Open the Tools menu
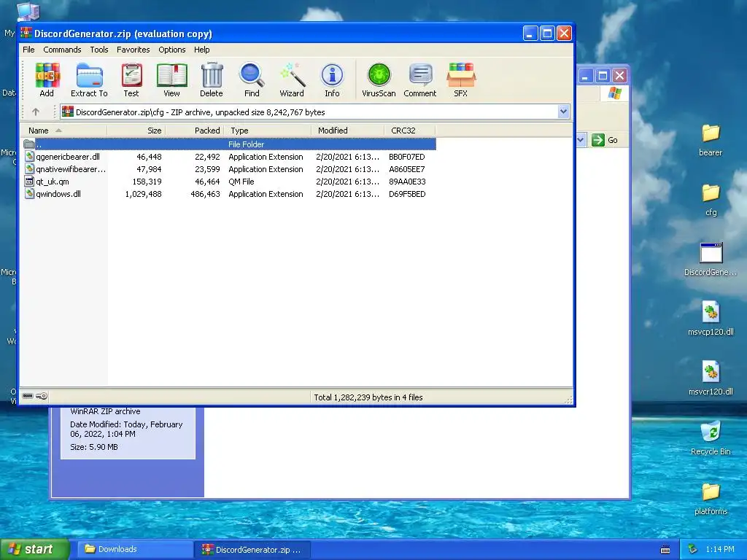The image size is (747, 560). point(99,50)
